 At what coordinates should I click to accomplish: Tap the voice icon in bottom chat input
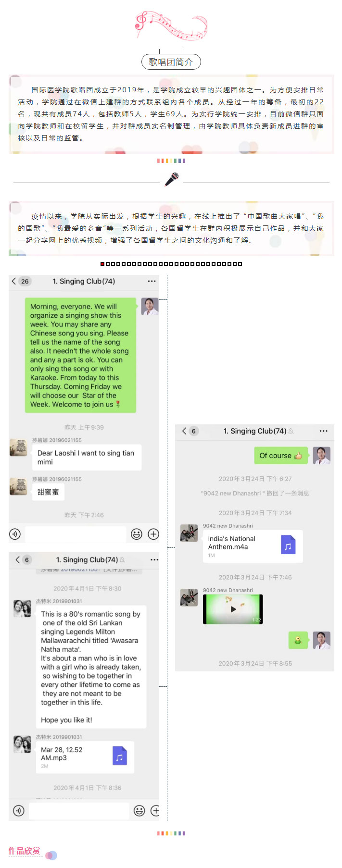pos(18,811)
